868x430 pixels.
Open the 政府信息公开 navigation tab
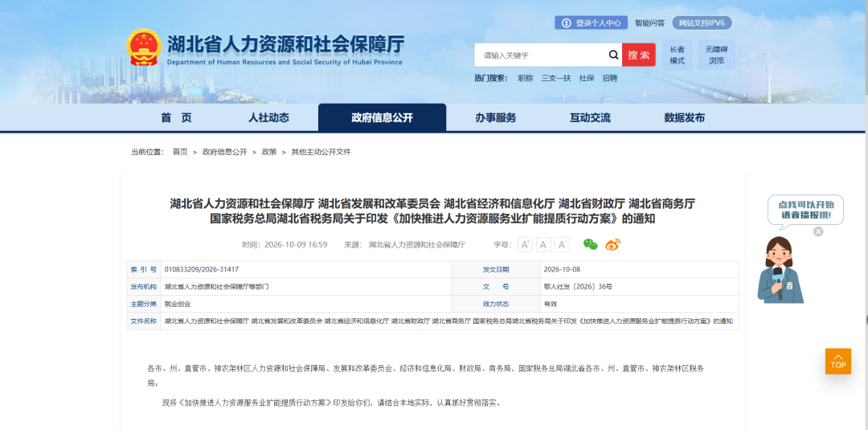click(x=382, y=117)
